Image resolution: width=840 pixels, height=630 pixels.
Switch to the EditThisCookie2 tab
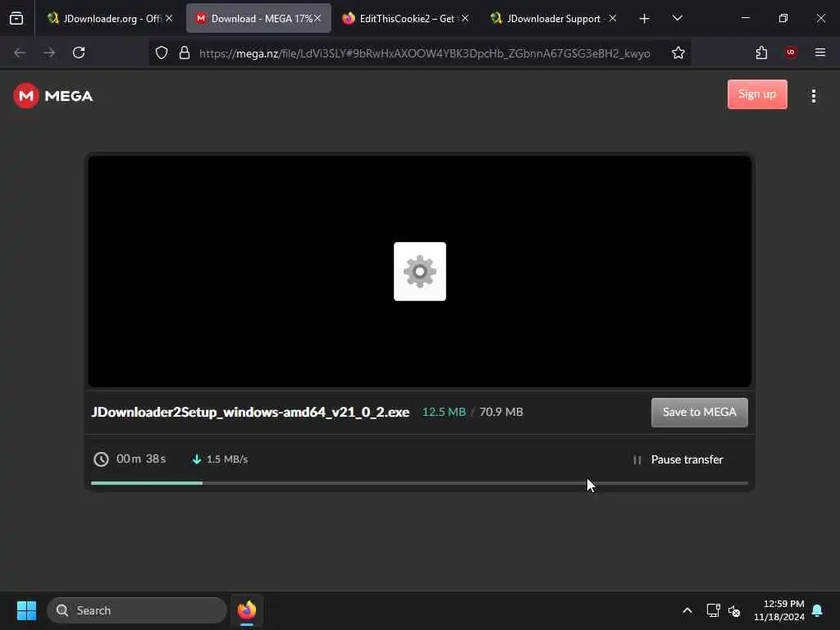tap(405, 18)
